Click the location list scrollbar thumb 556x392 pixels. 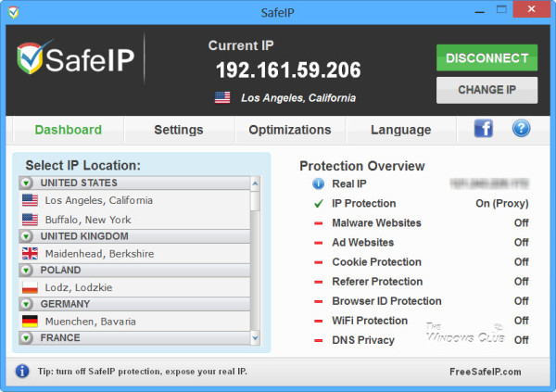tap(255, 201)
